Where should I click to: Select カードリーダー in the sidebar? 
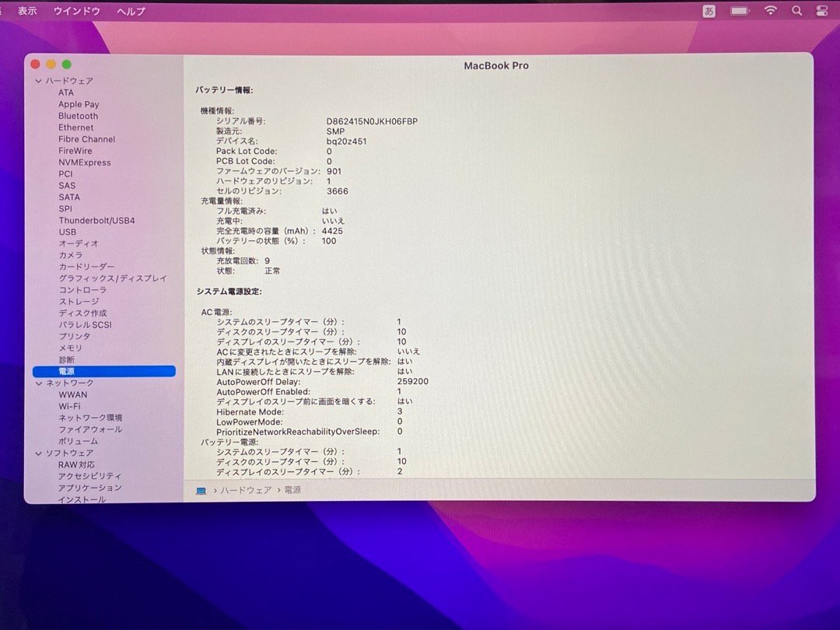click(86, 267)
